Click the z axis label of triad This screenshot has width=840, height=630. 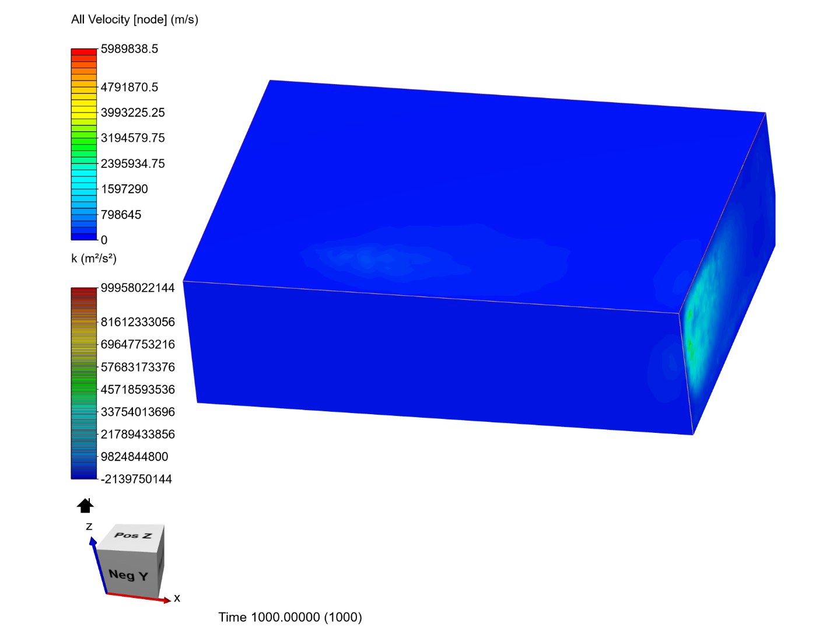89,526
